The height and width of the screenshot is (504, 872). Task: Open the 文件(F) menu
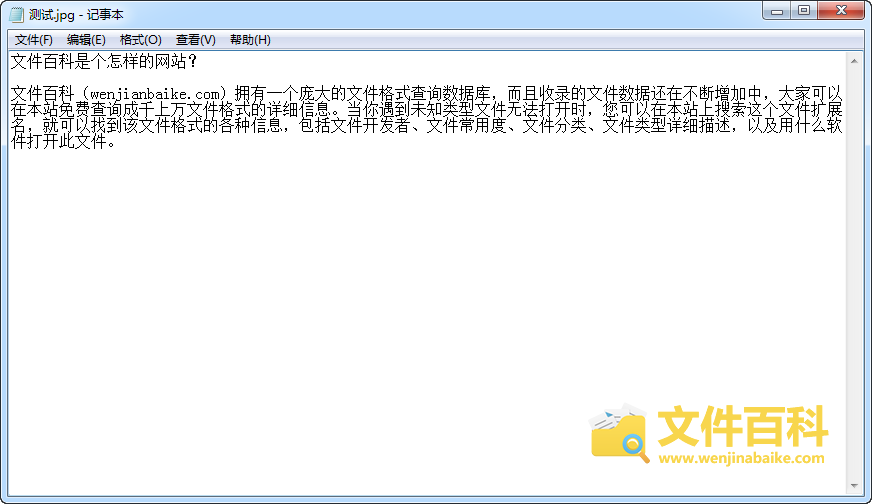33,40
